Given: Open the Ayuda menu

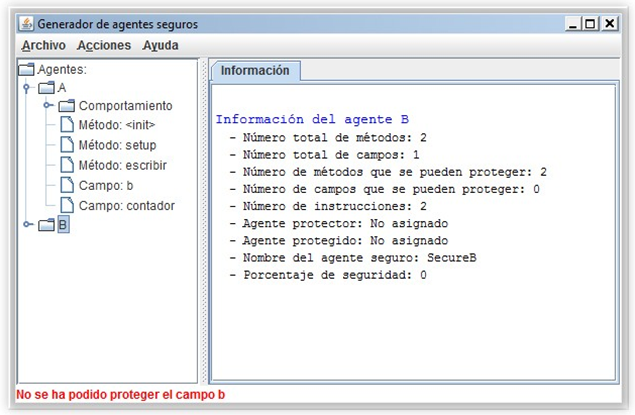Looking at the screenshot, I should point(160,45).
